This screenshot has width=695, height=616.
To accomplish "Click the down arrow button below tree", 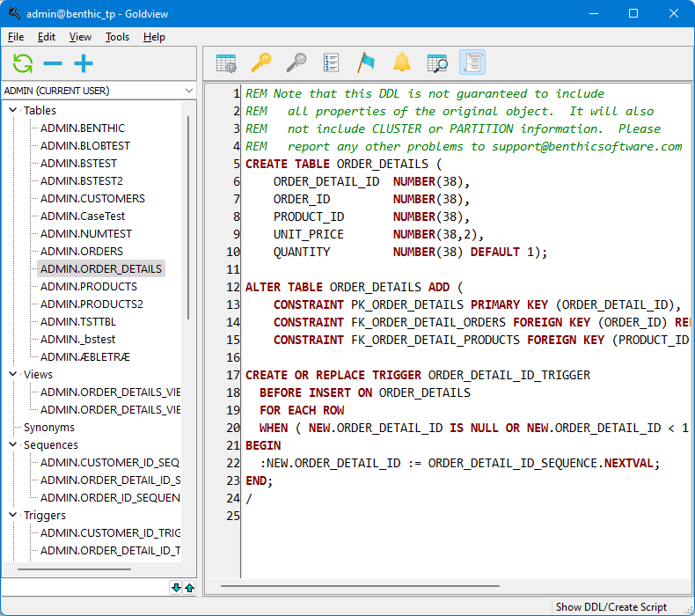I will pyautogui.click(x=176, y=588).
